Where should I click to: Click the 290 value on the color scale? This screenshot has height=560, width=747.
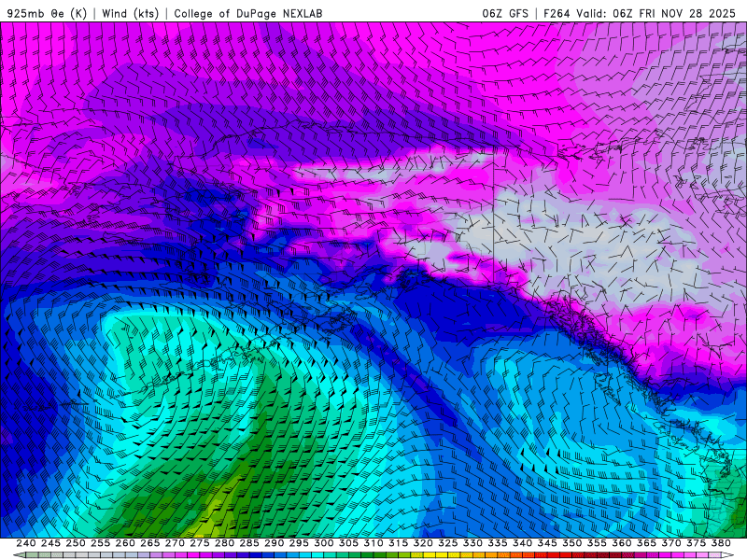pyautogui.click(x=274, y=543)
